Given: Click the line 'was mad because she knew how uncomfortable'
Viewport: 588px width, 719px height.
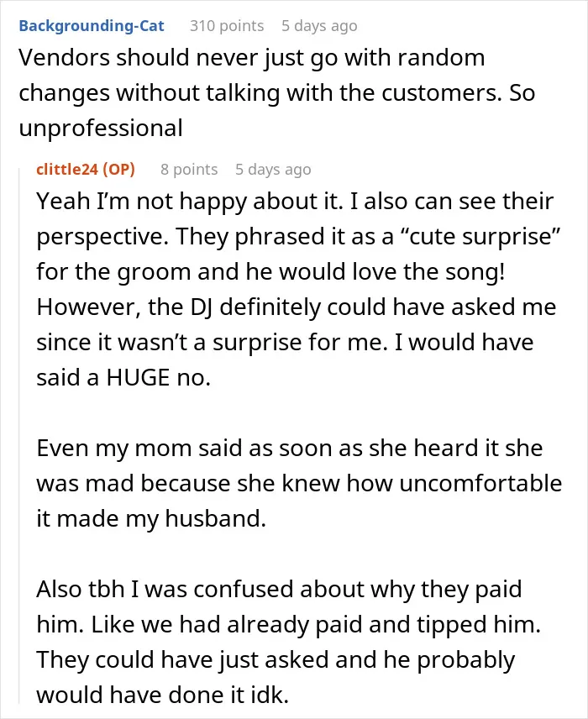Looking at the screenshot, I should tap(299, 483).
